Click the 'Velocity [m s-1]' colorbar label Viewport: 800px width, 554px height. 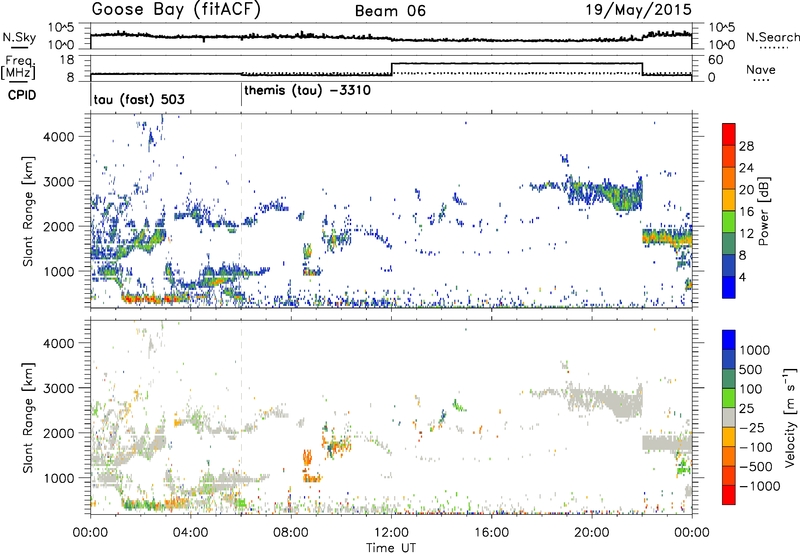[x=790, y=417]
